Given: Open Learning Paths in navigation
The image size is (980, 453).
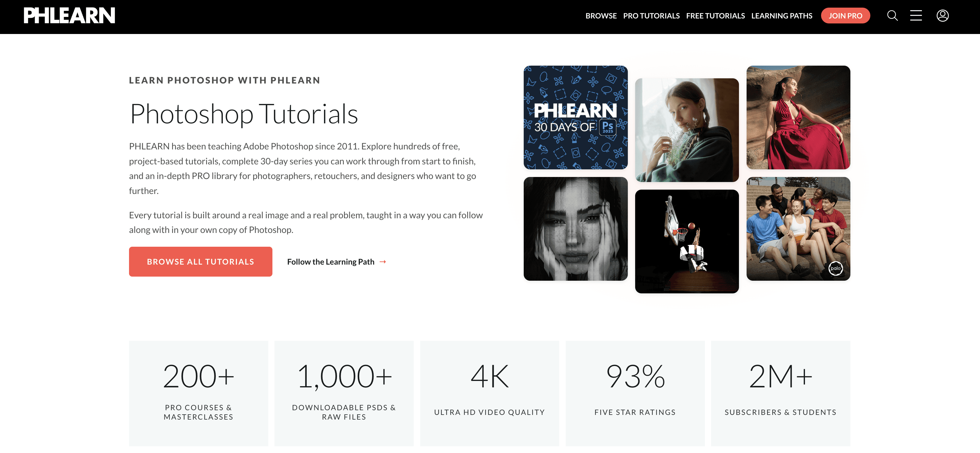Looking at the screenshot, I should [781, 16].
